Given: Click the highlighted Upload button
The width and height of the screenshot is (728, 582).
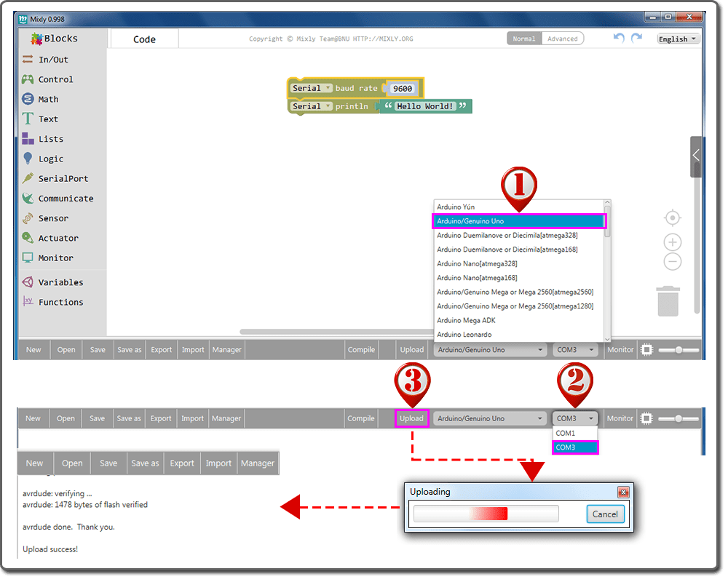Looking at the screenshot, I should click(412, 418).
